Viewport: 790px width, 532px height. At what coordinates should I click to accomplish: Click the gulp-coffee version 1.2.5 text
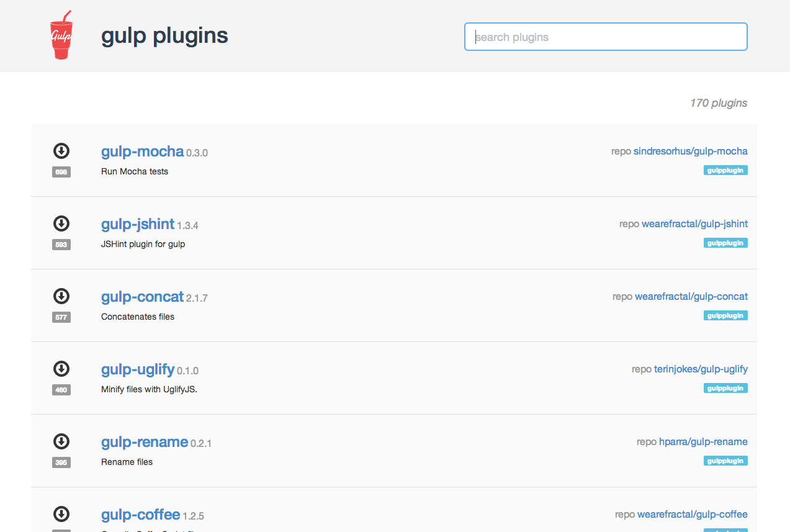[x=194, y=516]
